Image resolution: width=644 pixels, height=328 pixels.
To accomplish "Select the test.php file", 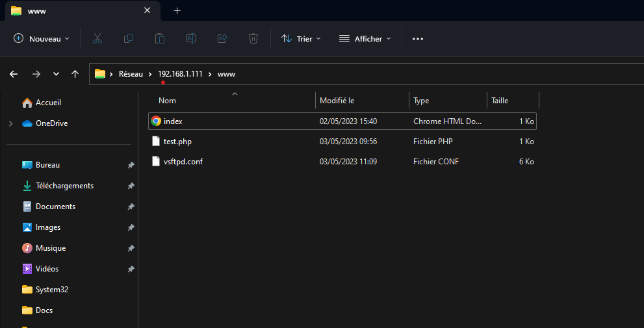I will click(x=342, y=141).
